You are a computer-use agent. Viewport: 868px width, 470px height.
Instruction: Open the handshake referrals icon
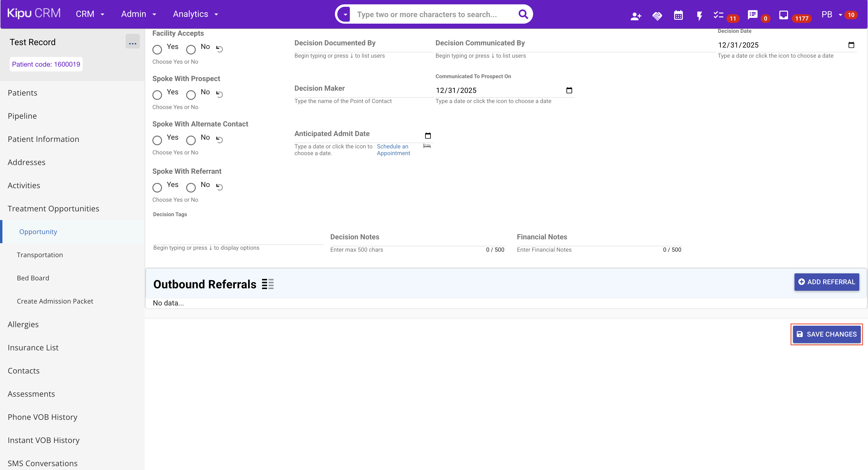(657, 15)
